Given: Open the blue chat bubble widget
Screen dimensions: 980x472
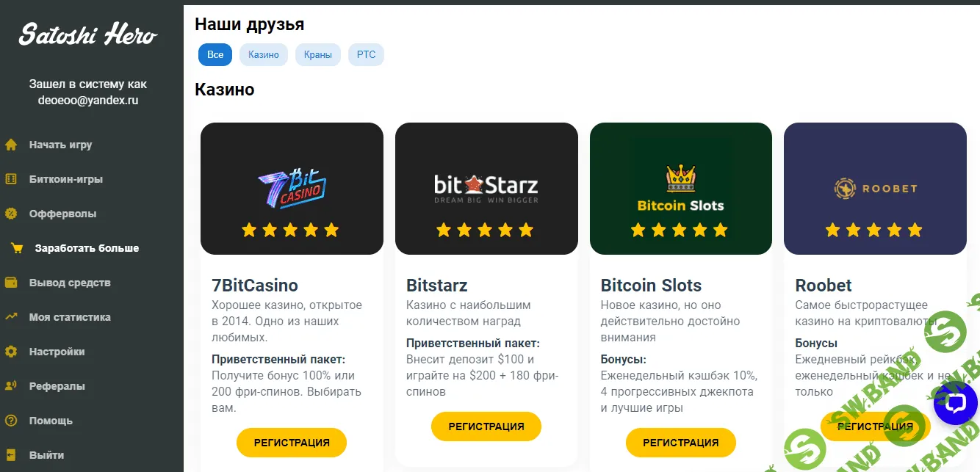Looking at the screenshot, I should 955,403.
